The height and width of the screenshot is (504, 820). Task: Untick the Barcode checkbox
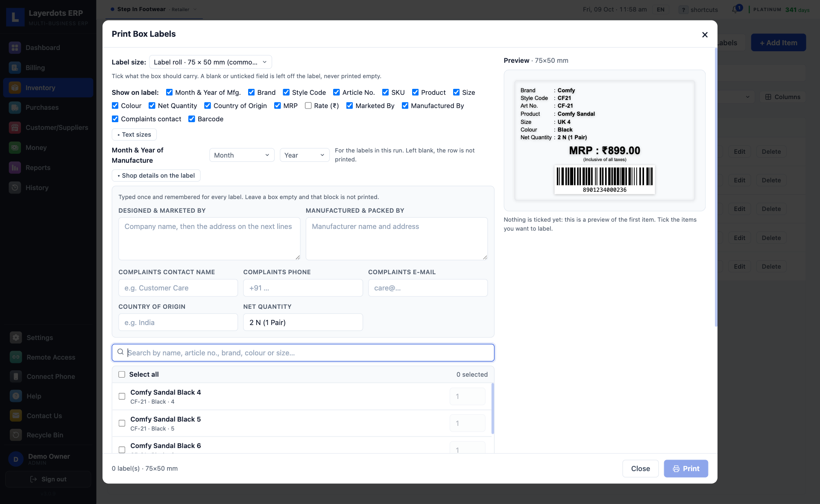coord(192,119)
